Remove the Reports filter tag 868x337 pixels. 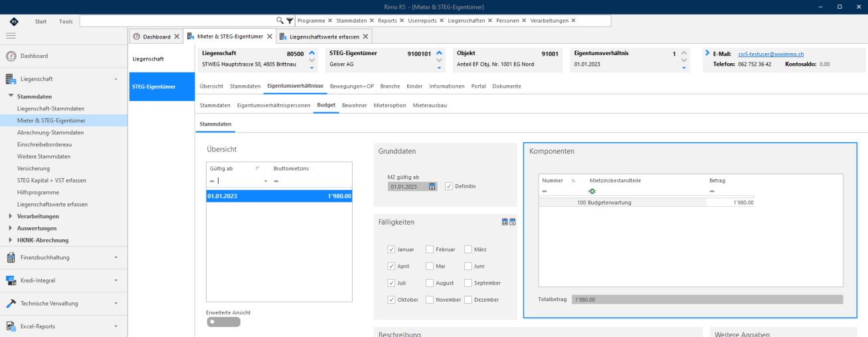click(402, 21)
